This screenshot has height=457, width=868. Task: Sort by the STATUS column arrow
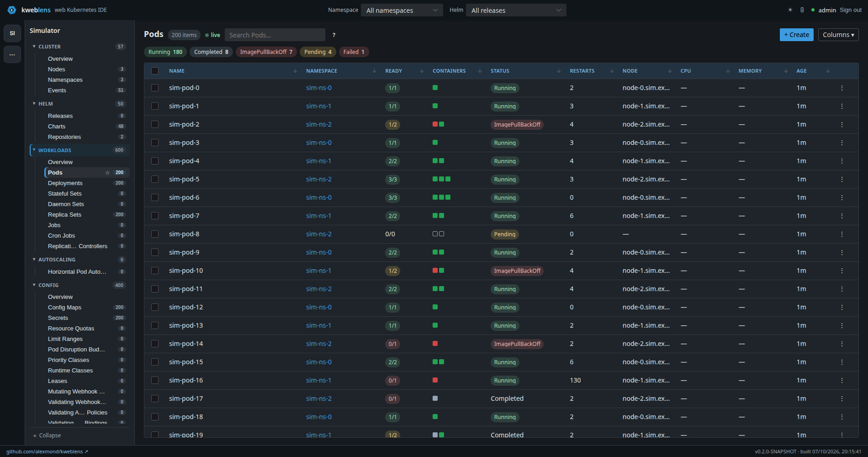click(559, 71)
